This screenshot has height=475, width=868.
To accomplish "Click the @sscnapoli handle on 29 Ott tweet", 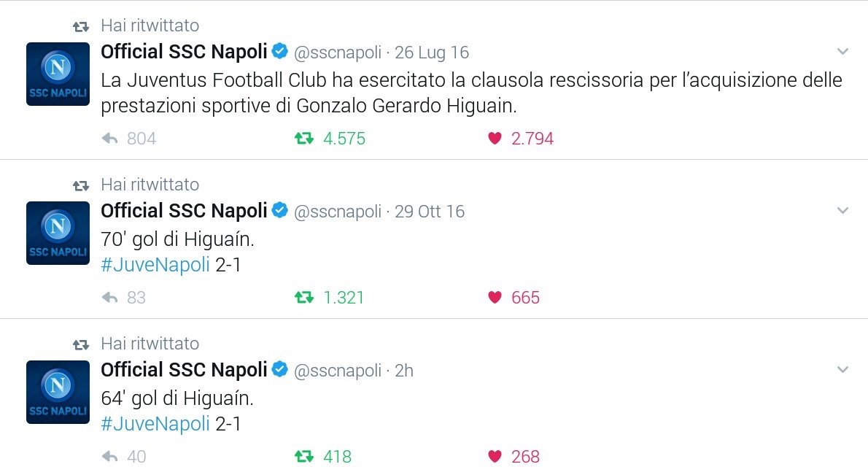I will click(338, 212).
